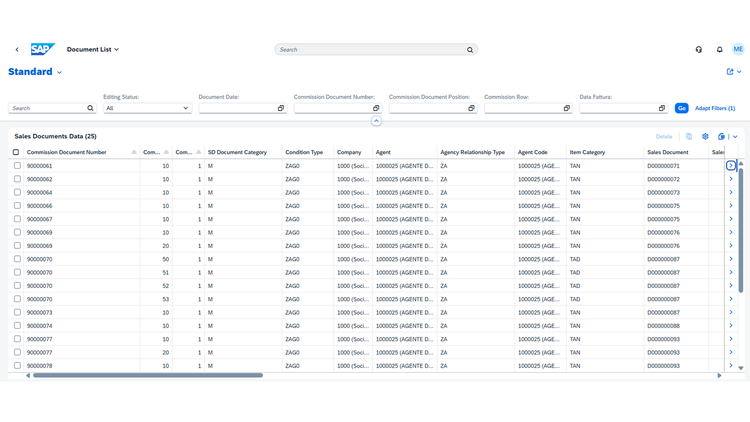Open the Editing Status All dropdown
The image size is (750, 422).
[x=147, y=108]
